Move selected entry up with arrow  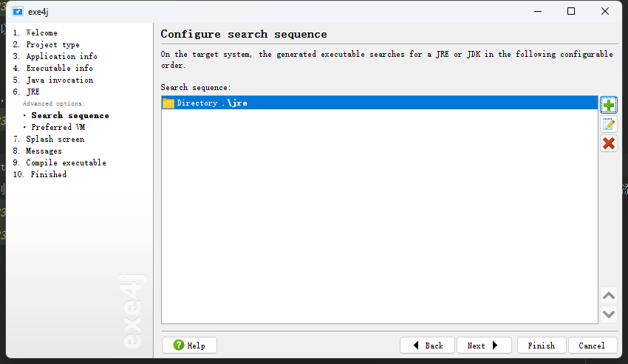(x=608, y=296)
